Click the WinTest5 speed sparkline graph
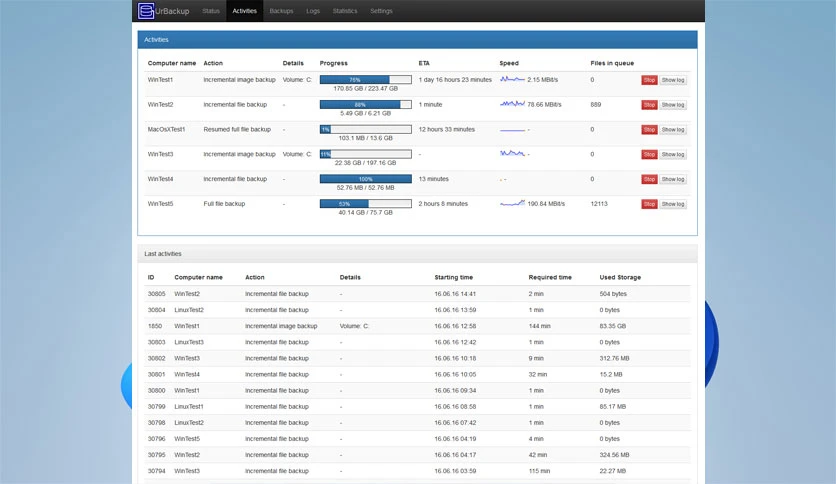This screenshot has height=484, width=836. click(x=512, y=203)
